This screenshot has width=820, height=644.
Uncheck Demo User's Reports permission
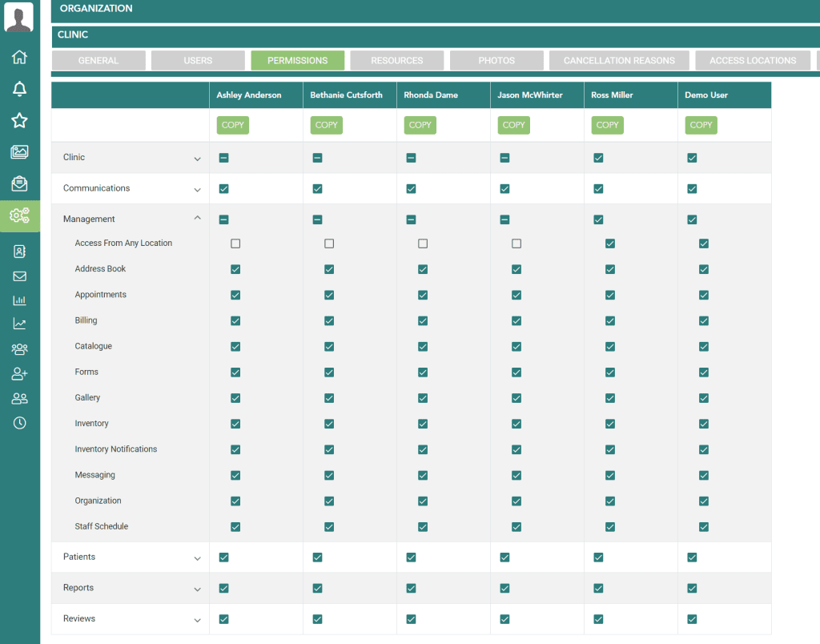click(x=692, y=589)
